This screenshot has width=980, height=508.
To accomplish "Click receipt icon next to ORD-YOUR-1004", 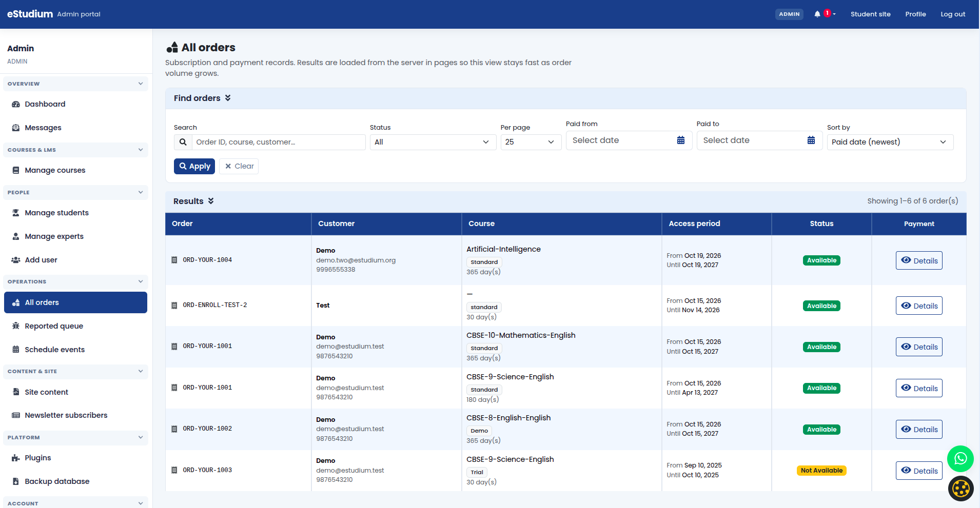I will point(174,260).
